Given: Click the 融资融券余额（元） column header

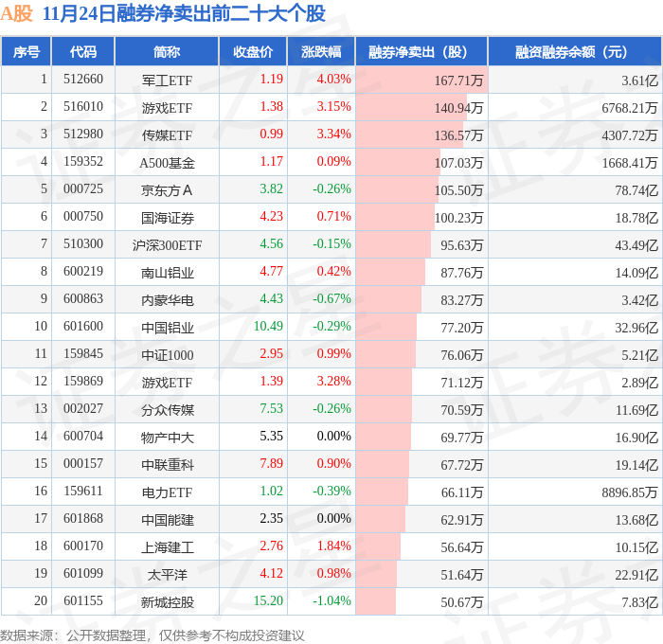Looking at the screenshot, I should click(574, 51).
